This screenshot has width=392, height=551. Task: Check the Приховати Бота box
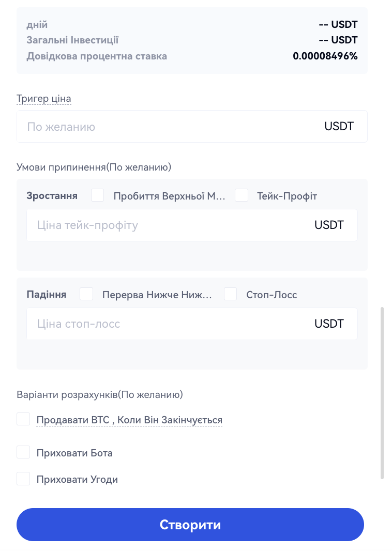pyautogui.click(x=23, y=452)
